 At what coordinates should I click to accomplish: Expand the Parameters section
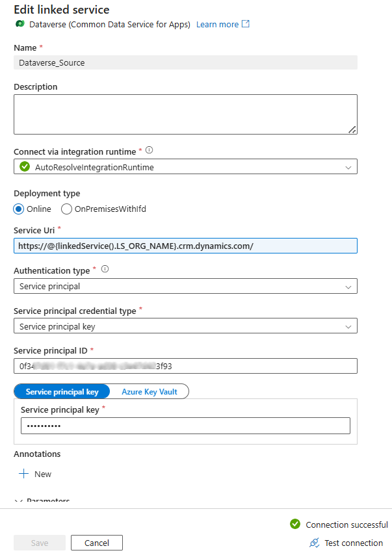[18, 501]
